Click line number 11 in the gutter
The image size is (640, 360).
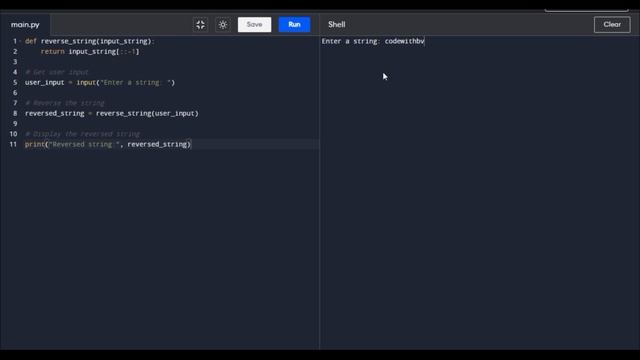13,144
